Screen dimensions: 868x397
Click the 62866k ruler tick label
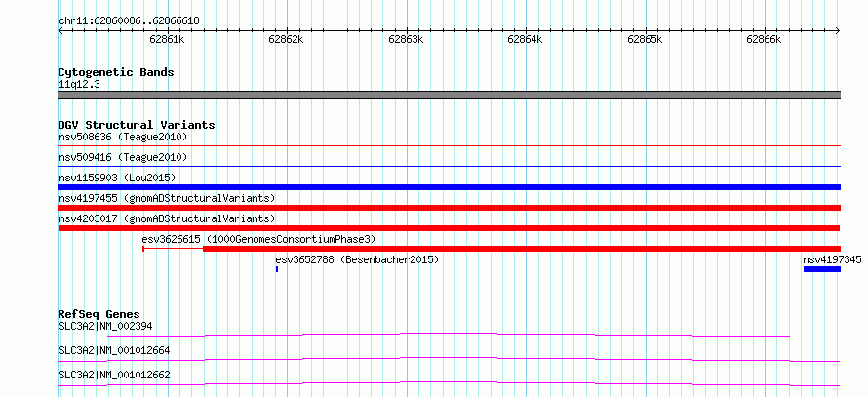point(764,39)
